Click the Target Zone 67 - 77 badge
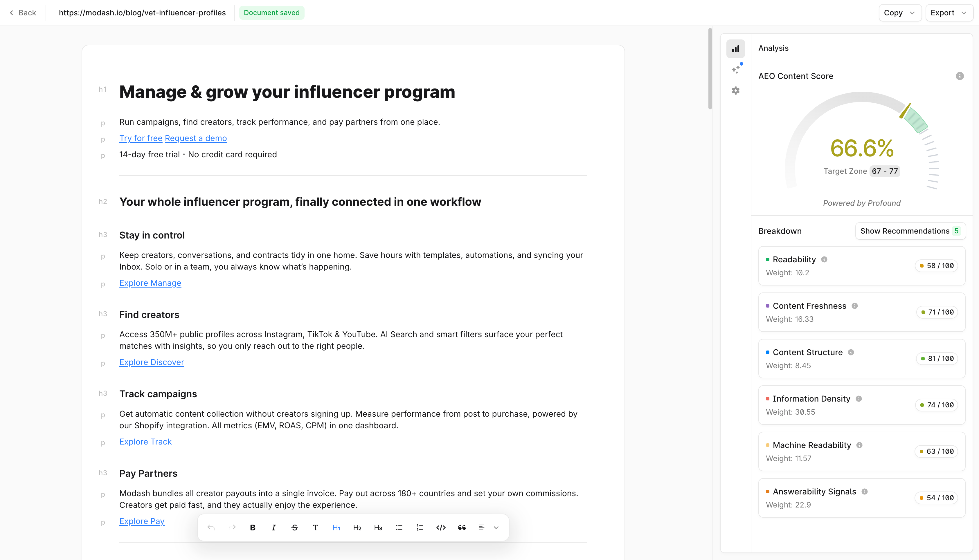 click(885, 171)
